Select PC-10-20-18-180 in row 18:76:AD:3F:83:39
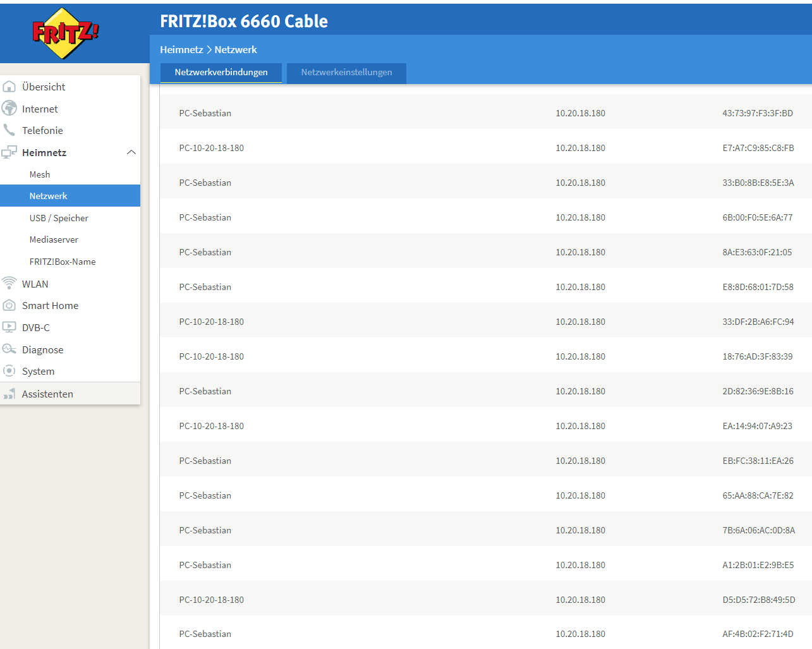This screenshot has height=649, width=812. coord(212,356)
